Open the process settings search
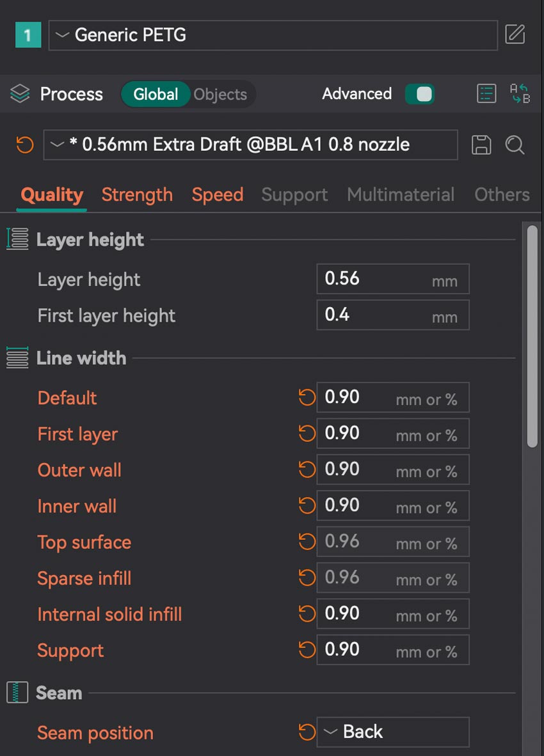This screenshot has width=544, height=756. point(515,145)
